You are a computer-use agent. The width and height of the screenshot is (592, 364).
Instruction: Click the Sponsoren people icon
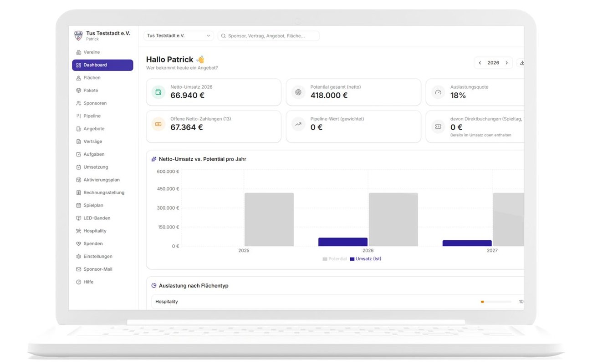79,103
